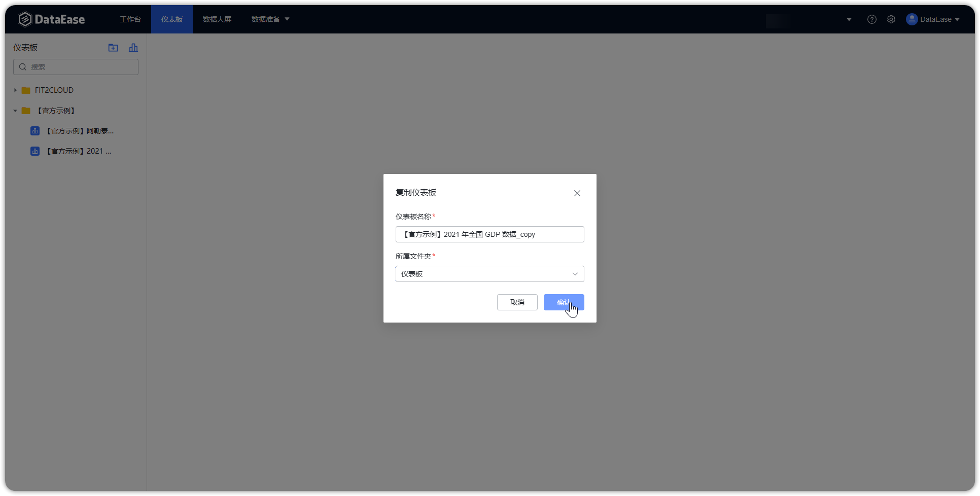Viewport: 980px width, 496px height.
Task: Focus the 搜索 search box
Action: pos(76,67)
